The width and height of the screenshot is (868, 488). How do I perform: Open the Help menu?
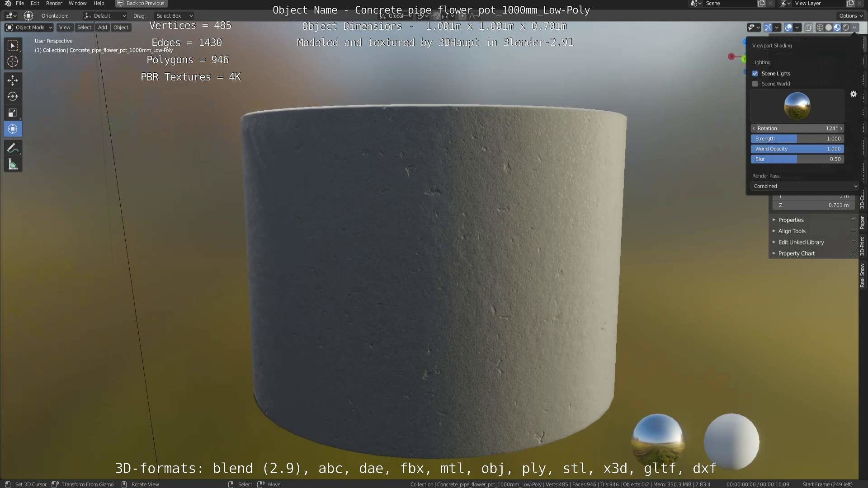pyautogui.click(x=99, y=3)
